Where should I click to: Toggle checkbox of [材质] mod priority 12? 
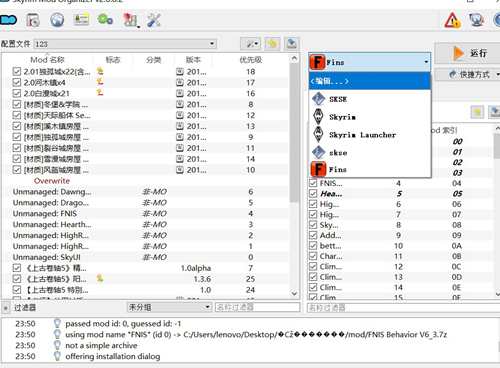[x=17, y=115]
